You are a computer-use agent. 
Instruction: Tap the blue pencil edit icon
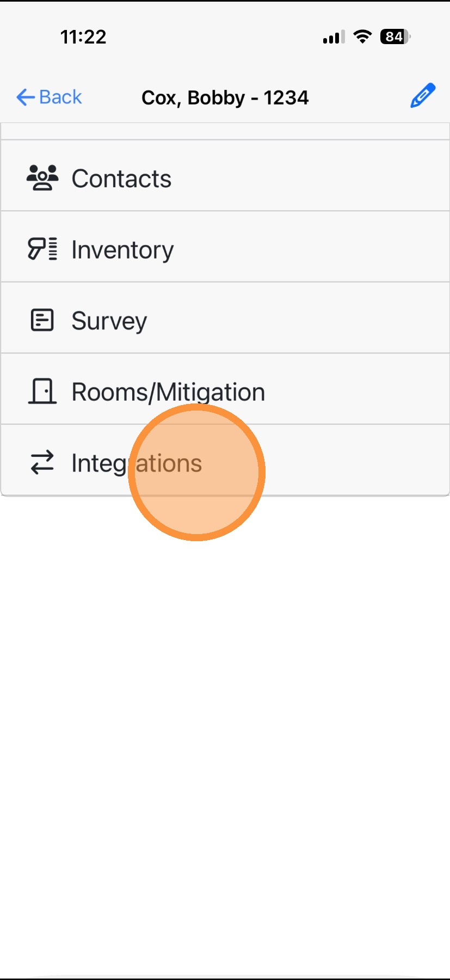click(422, 96)
